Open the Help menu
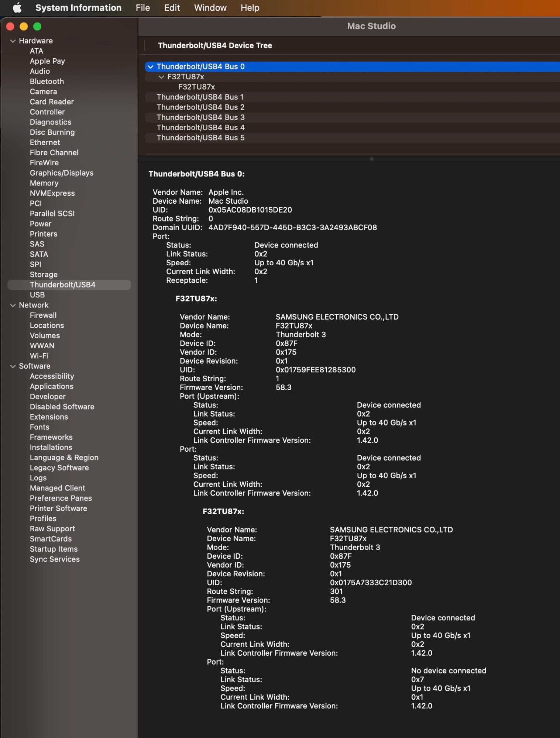The height and width of the screenshot is (738, 560). click(x=250, y=8)
